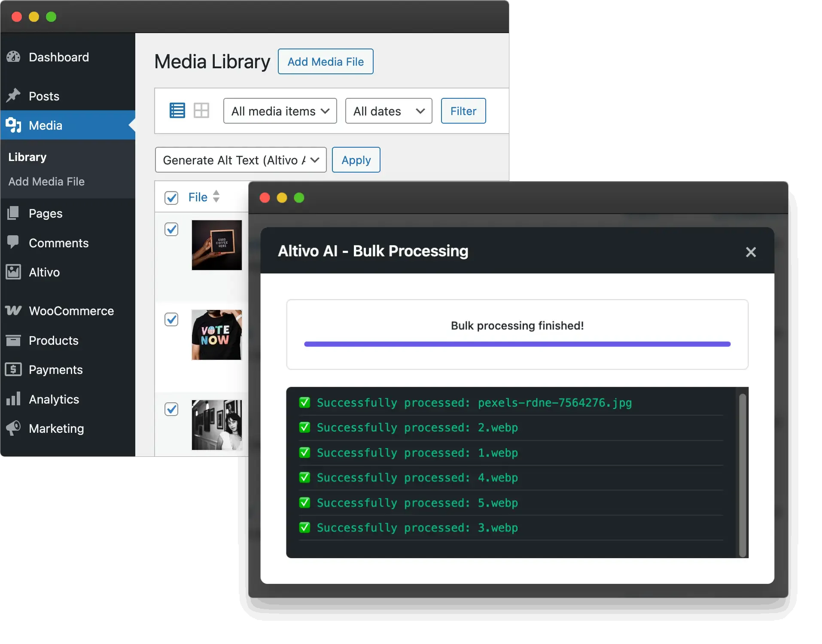Click the 'Successfully processed: 5.webp' log text
822x644 pixels.
click(x=417, y=503)
